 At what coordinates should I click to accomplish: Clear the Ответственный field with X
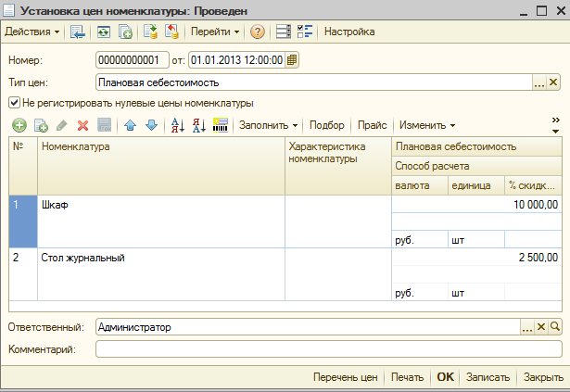point(541,327)
